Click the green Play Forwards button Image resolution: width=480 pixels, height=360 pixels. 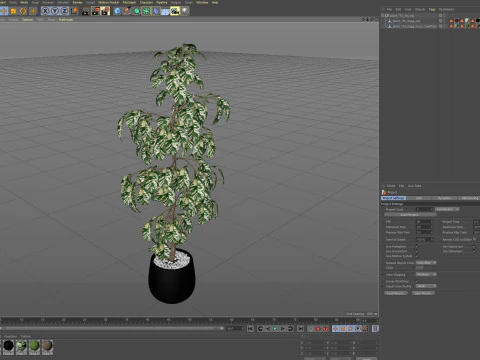pyautogui.click(x=275, y=329)
